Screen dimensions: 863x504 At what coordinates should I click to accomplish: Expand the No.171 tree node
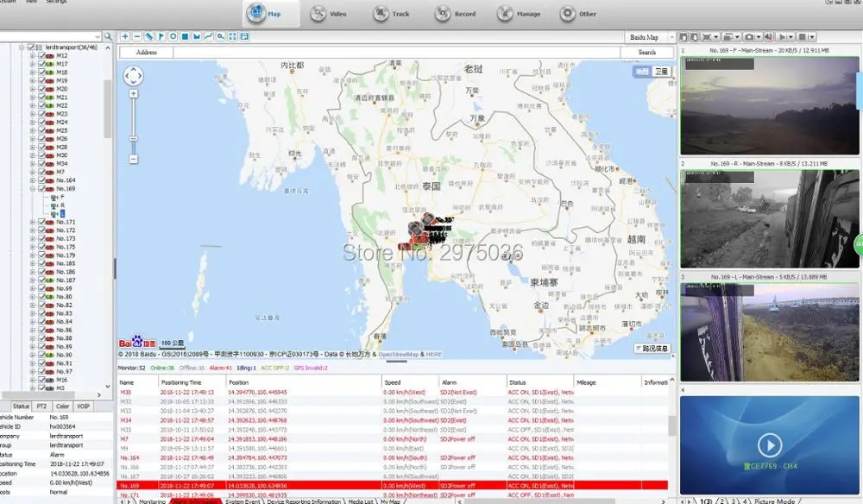[33, 222]
